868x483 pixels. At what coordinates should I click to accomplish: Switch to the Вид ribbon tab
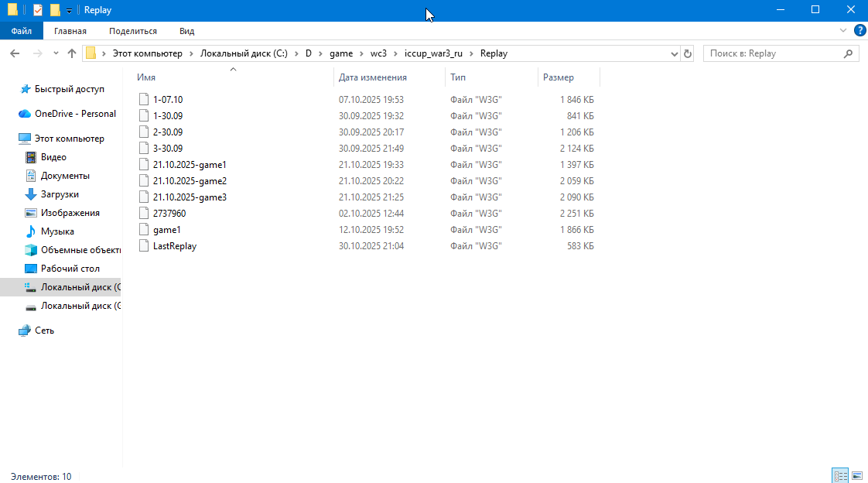tap(186, 31)
